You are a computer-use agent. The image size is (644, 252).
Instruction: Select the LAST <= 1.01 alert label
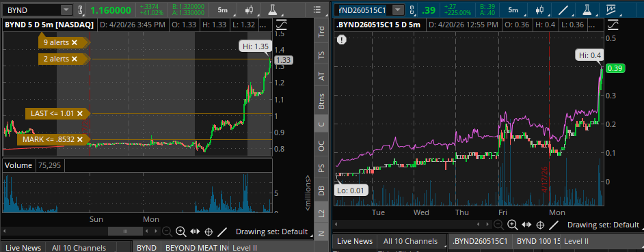[x=52, y=113]
